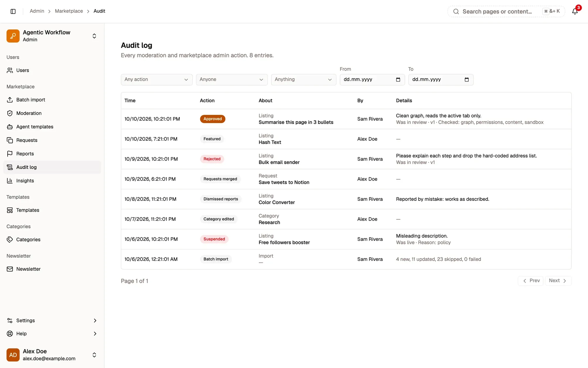Click the Reports flag icon
588x368 pixels.
10,154
